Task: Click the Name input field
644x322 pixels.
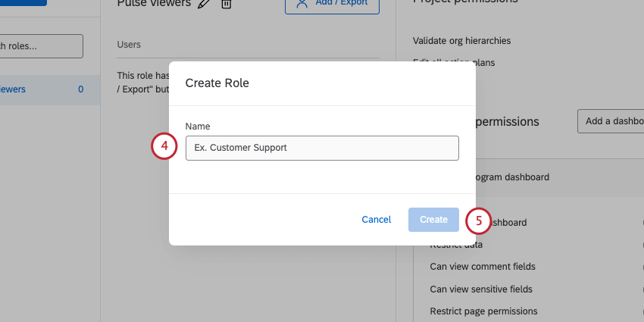Action: point(322,148)
